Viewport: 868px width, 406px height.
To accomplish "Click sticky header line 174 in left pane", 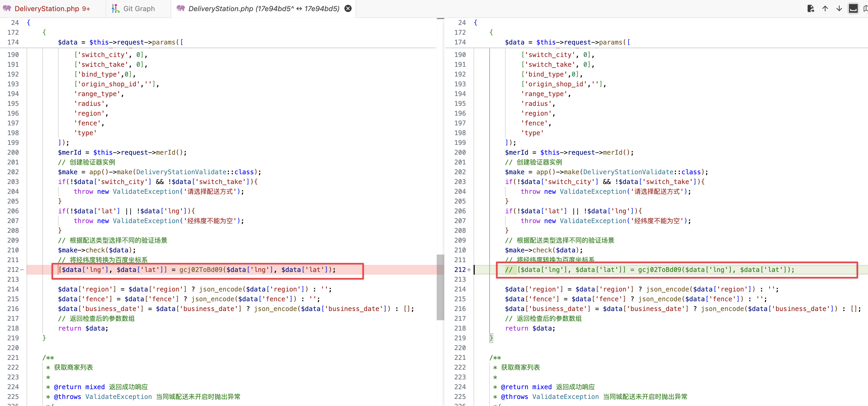I will pos(120,43).
